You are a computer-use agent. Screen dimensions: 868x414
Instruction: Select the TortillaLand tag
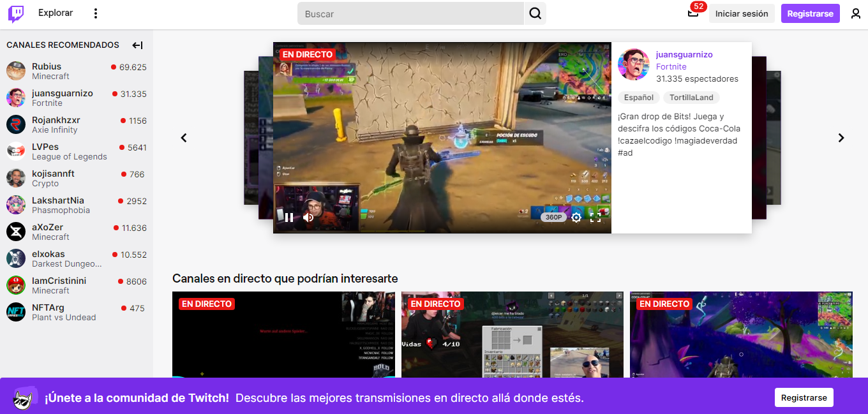[x=691, y=98]
